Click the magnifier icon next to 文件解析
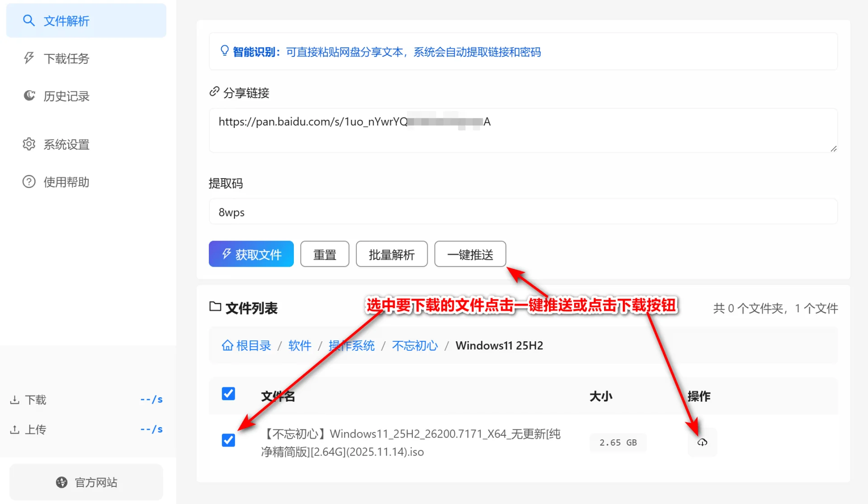868x504 pixels. coord(29,21)
